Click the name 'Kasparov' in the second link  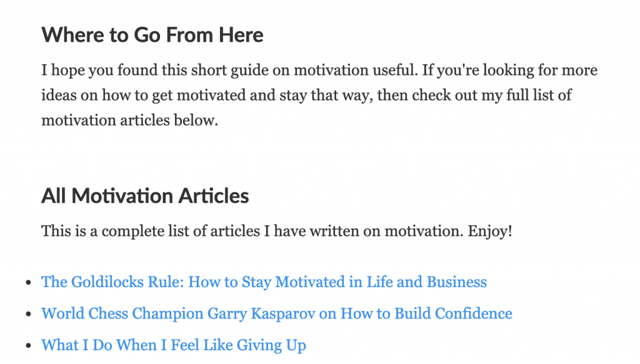pos(283,313)
